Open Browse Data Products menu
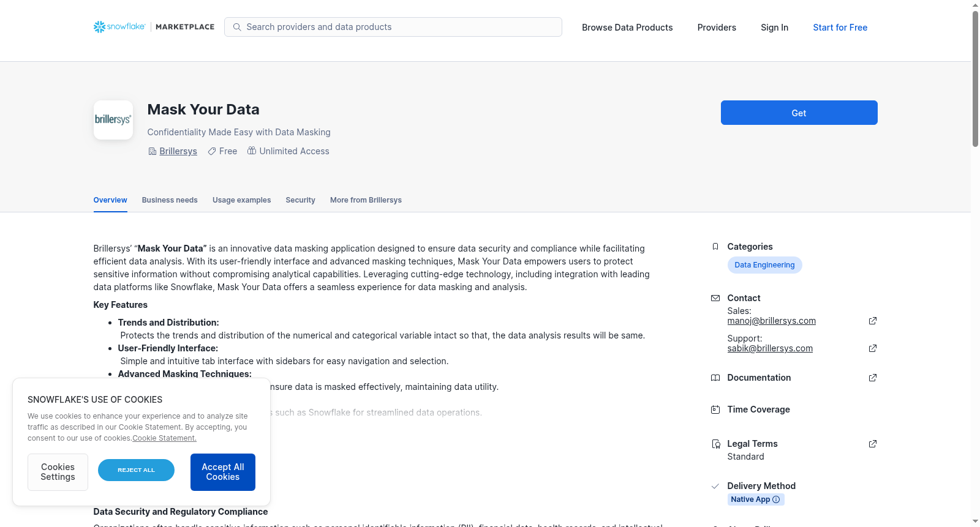The height and width of the screenshot is (527, 980). pos(627,28)
